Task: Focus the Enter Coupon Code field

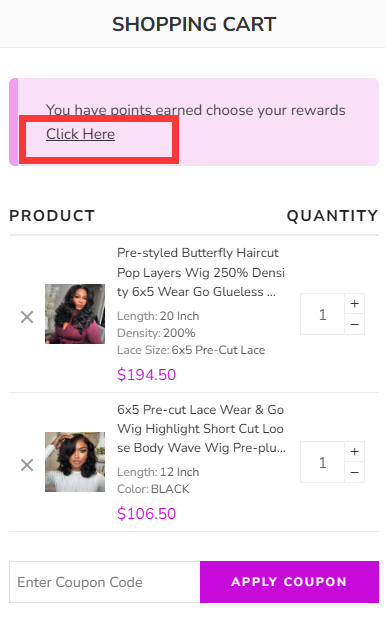Action: point(105,582)
